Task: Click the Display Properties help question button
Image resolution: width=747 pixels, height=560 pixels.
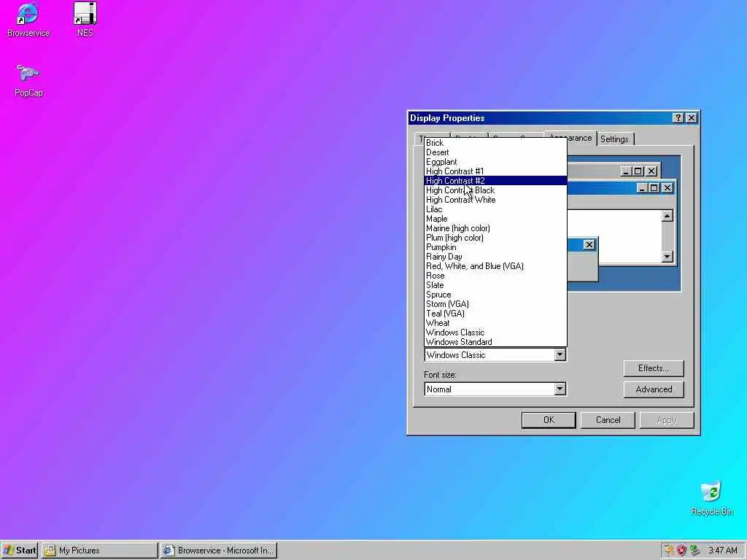Action: (678, 118)
